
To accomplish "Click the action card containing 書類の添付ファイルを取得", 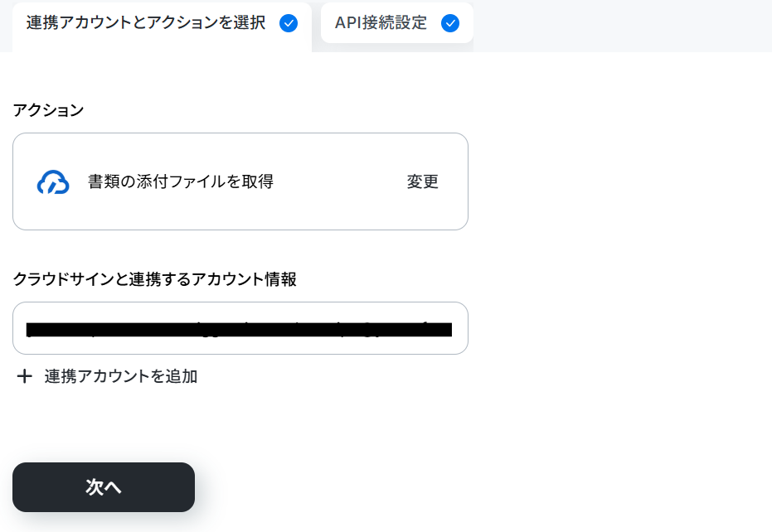I will click(x=240, y=181).
